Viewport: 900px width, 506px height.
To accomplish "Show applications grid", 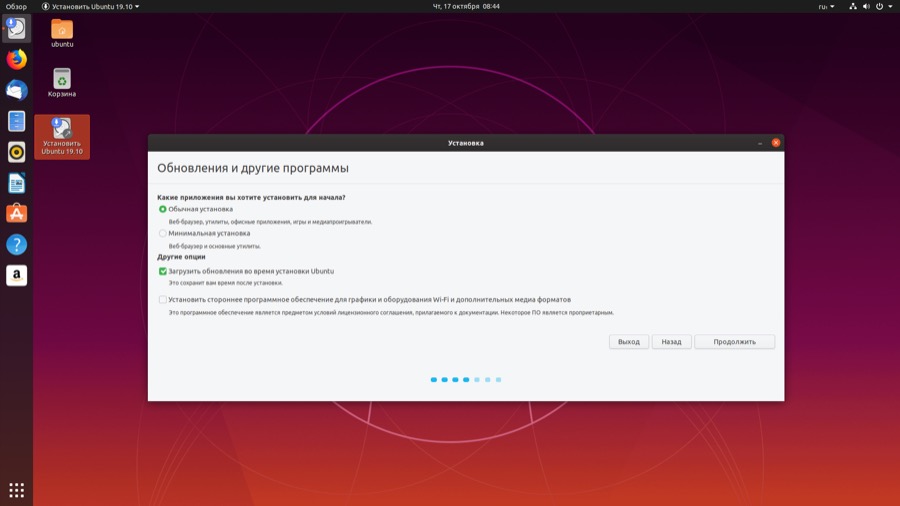I will (16, 490).
